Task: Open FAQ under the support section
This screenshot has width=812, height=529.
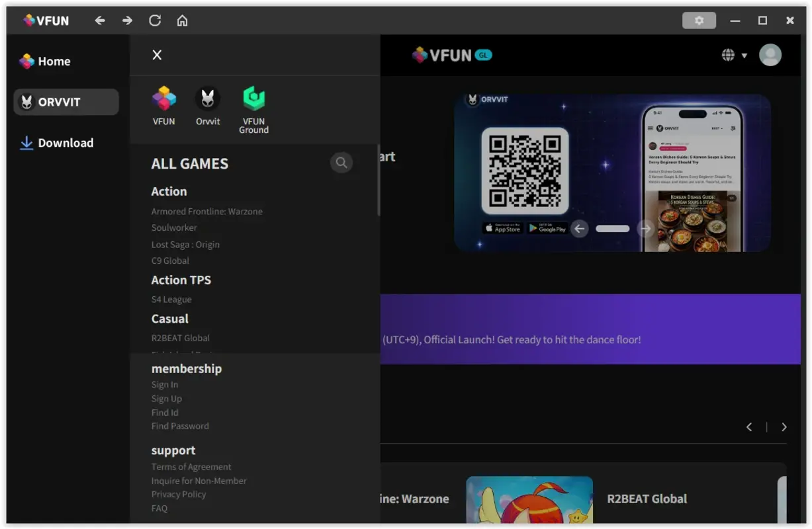Action: [x=159, y=508]
